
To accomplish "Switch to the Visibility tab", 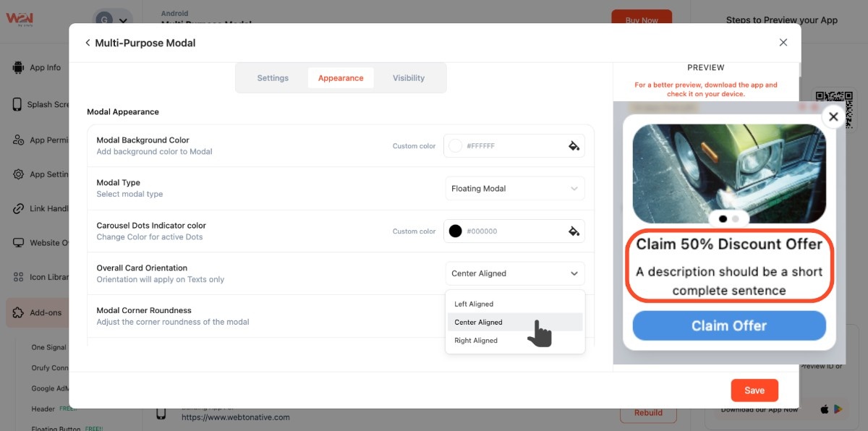I will [x=409, y=78].
